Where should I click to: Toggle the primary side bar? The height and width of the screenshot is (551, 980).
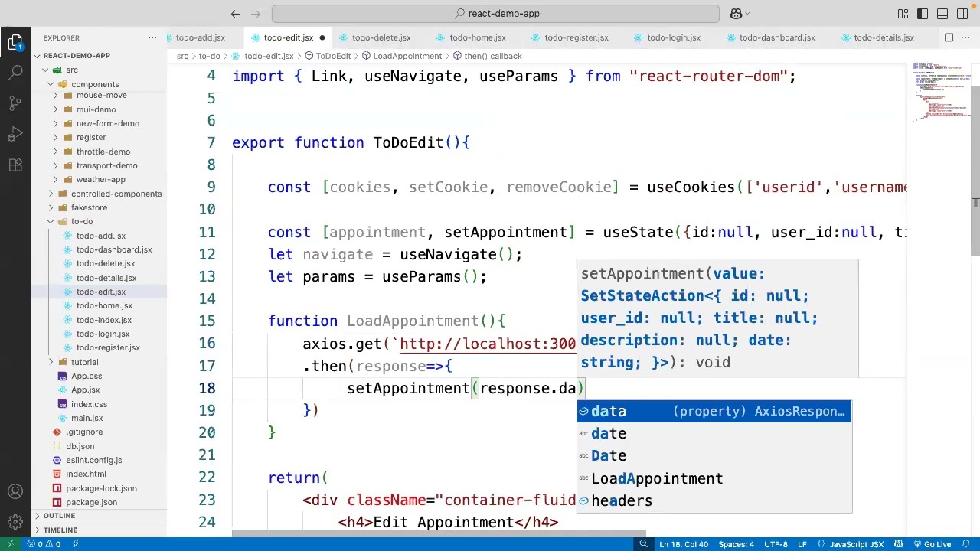pyautogui.click(x=923, y=14)
